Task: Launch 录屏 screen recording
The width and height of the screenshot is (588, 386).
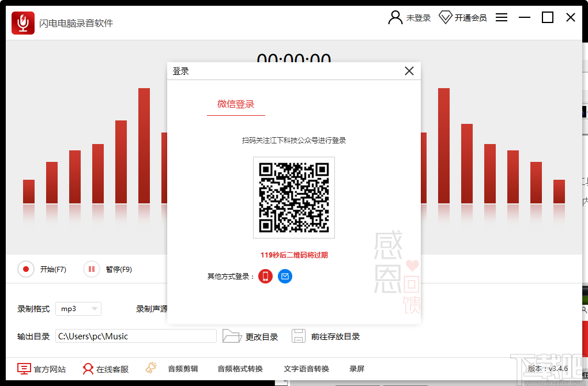Action: (356, 369)
